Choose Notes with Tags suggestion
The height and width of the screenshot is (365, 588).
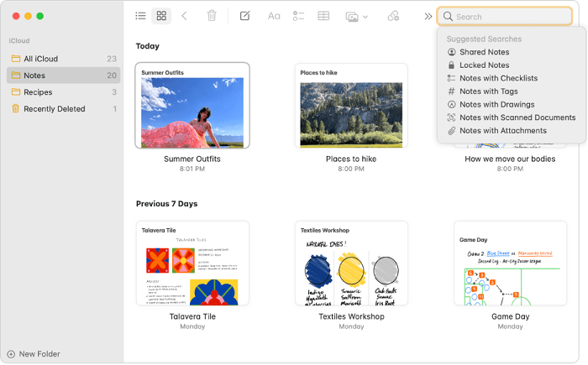489,91
